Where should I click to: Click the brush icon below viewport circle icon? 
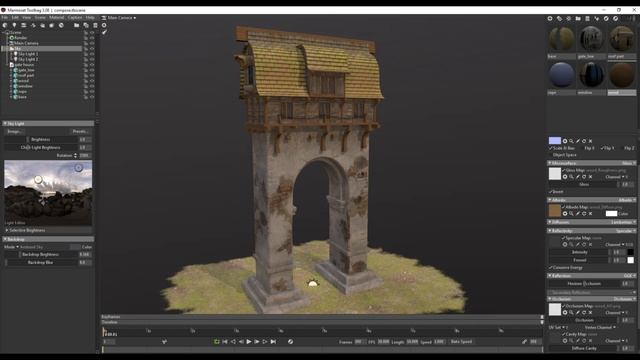tap(104, 32)
